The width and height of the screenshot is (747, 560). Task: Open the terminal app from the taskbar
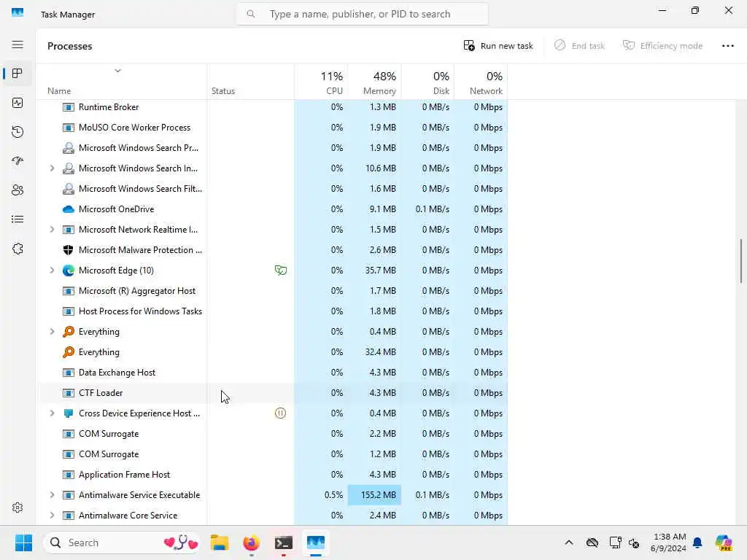(x=284, y=542)
